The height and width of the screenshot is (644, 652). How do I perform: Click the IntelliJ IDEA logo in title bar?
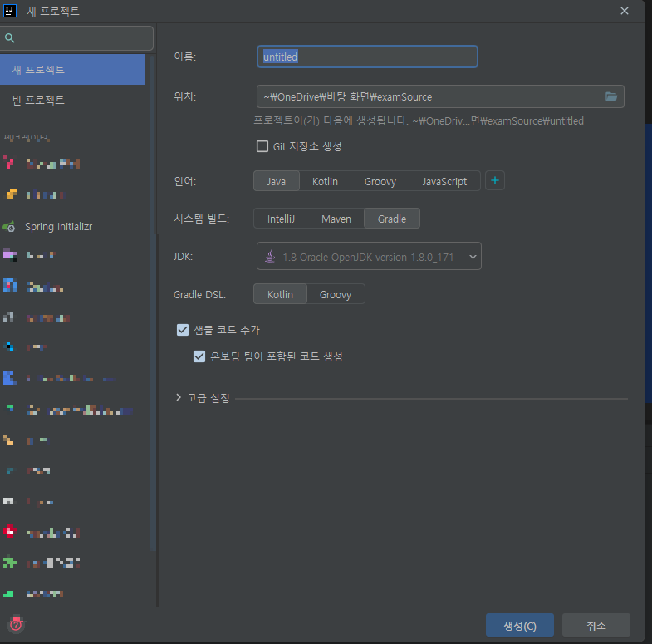(x=10, y=11)
